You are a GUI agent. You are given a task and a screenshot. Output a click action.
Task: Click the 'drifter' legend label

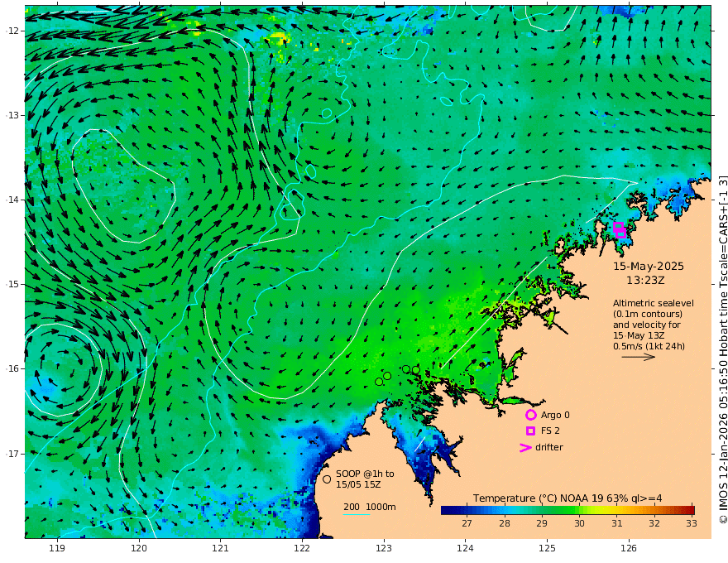tap(549, 447)
